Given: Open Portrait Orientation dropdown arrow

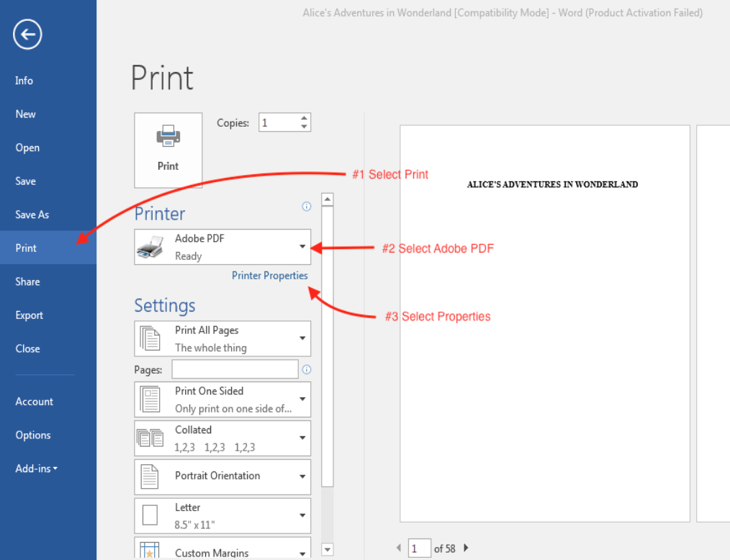Looking at the screenshot, I should click(x=302, y=477).
